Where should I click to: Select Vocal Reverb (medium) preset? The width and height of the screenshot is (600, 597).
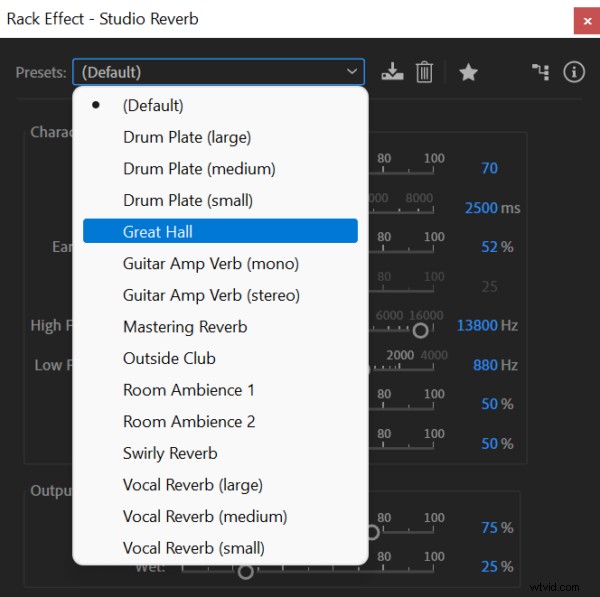click(x=220, y=517)
